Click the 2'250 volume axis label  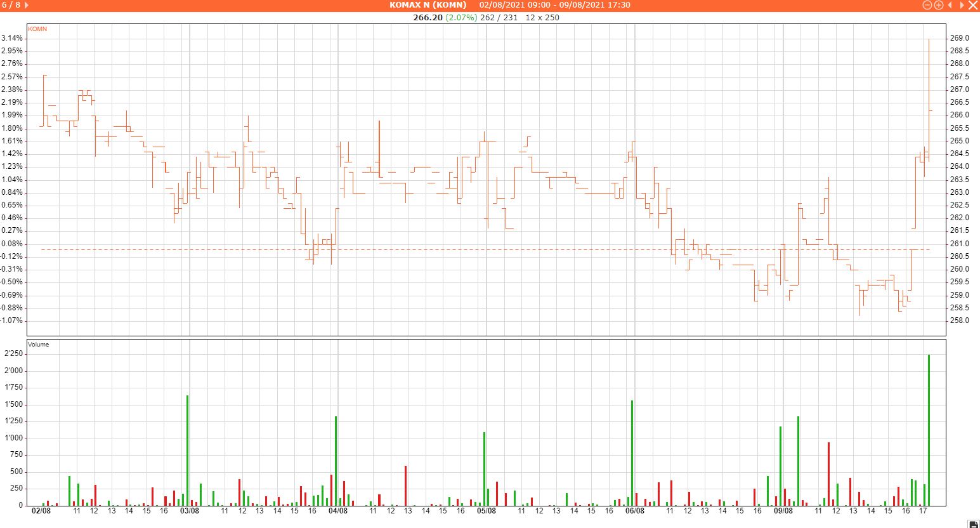(14, 354)
